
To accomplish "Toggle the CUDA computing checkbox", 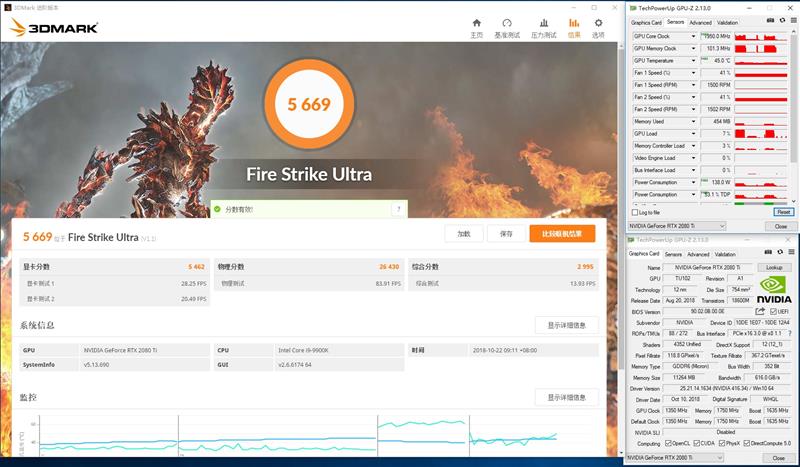I will (696, 444).
